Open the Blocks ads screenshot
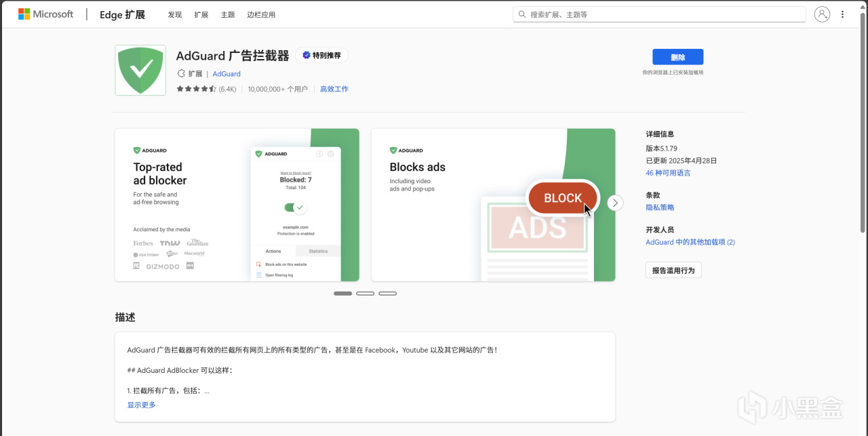This screenshot has width=868, height=436. 493,205
